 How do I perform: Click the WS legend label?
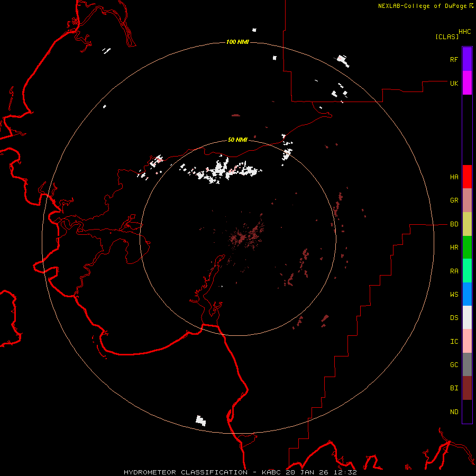pyautogui.click(x=454, y=294)
